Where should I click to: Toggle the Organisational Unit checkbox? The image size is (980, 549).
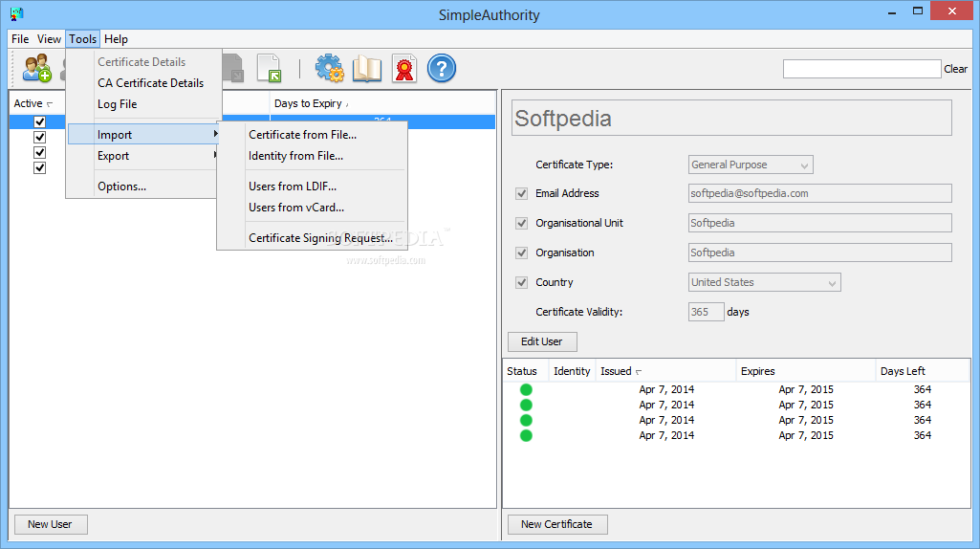[521, 223]
